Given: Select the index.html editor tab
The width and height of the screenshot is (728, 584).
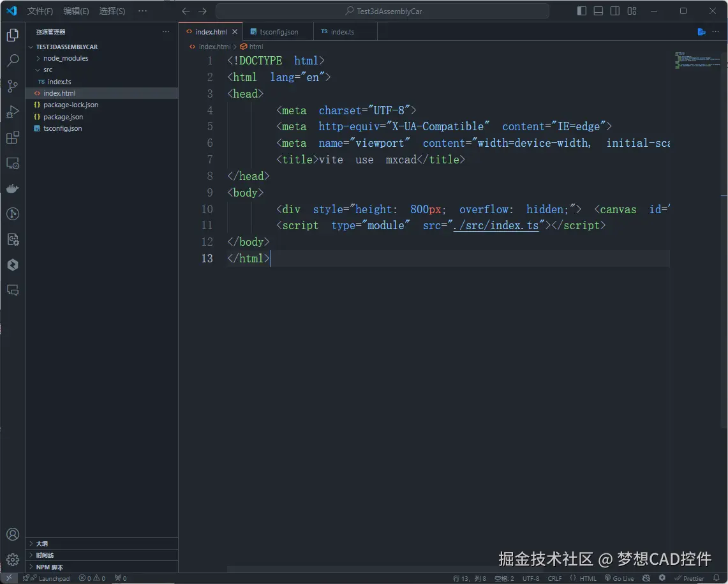Looking at the screenshot, I should point(211,31).
